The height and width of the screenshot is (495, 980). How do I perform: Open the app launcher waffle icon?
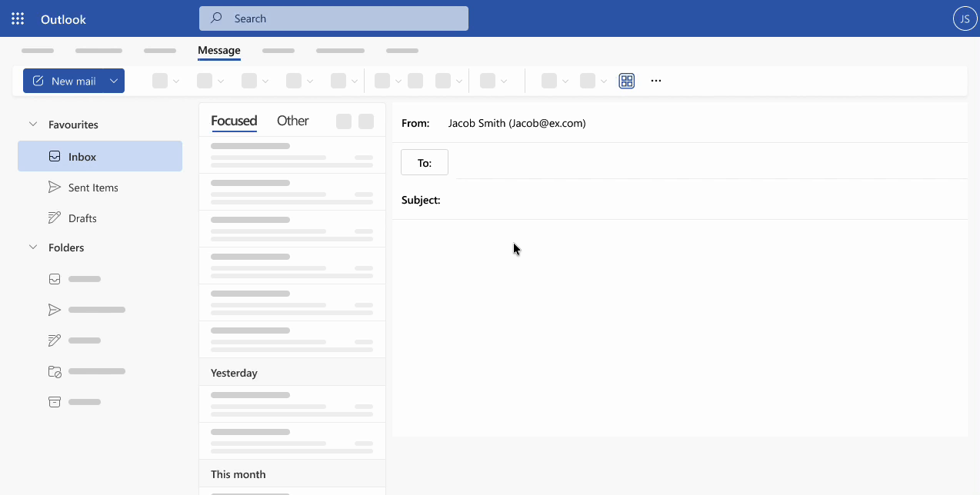click(18, 19)
